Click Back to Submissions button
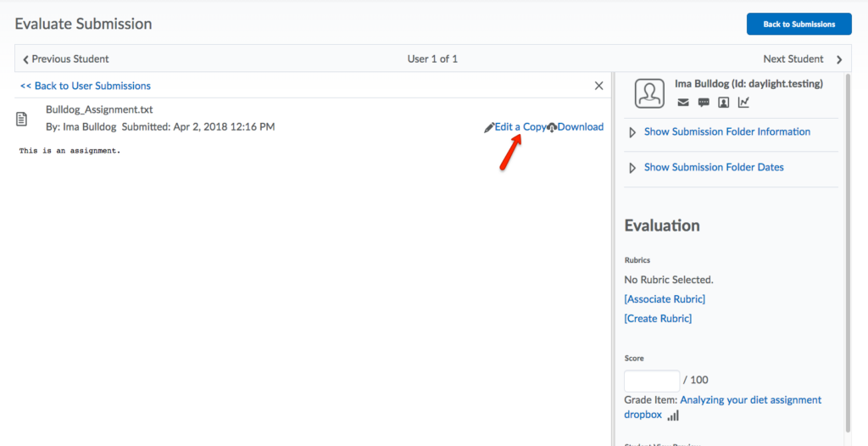The width and height of the screenshot is (868, 446). point(798,24)
